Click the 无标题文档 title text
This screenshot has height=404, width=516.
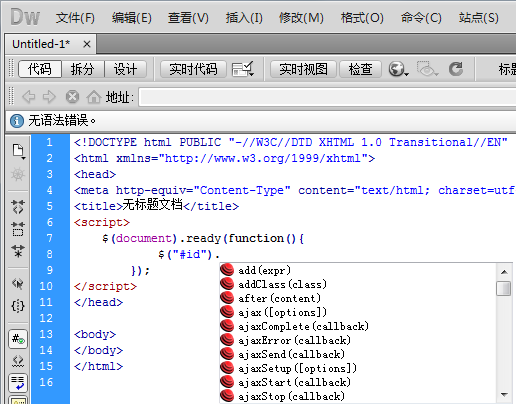[x=153, y=205]
